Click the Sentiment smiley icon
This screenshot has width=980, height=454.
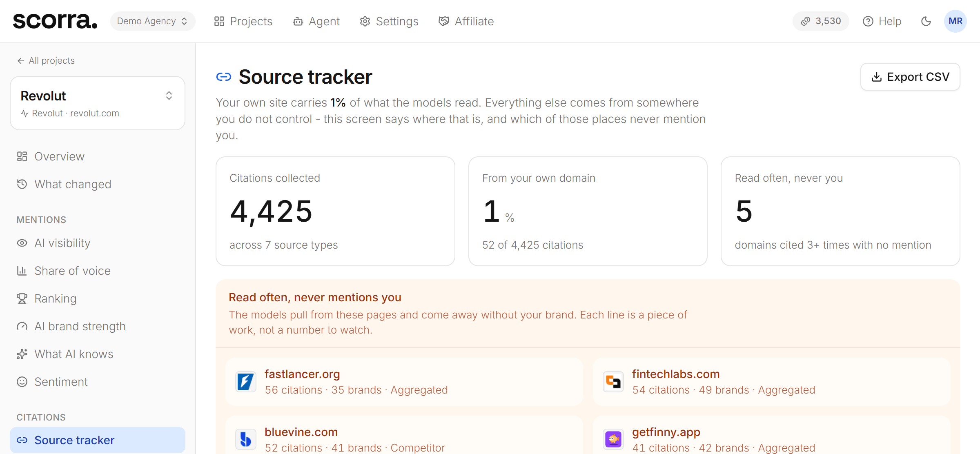click(22, 382)
